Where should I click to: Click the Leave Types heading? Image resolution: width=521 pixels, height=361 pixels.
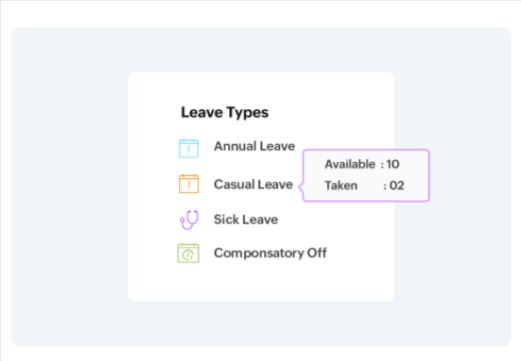click(x=225, y=113)
